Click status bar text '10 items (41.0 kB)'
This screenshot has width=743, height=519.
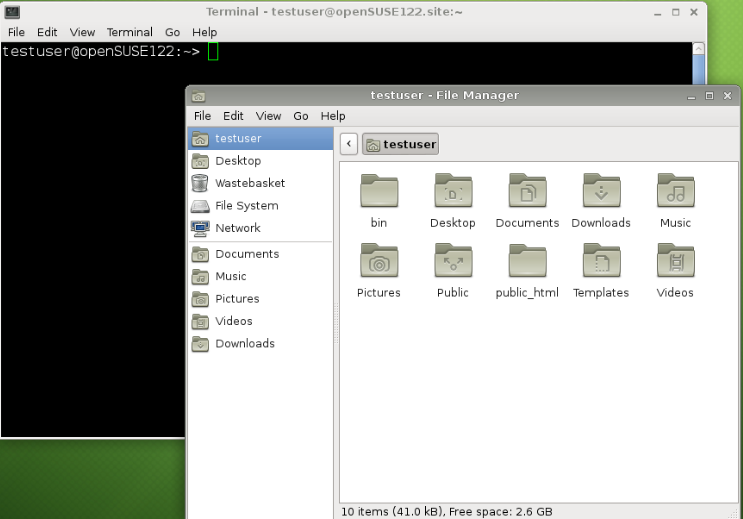(x=393, y=512)
